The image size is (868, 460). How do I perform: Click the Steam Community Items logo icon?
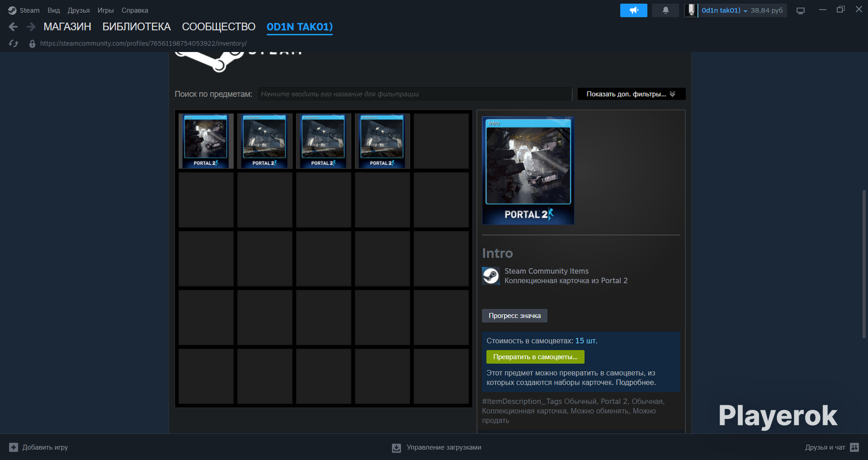click(491, 276)
